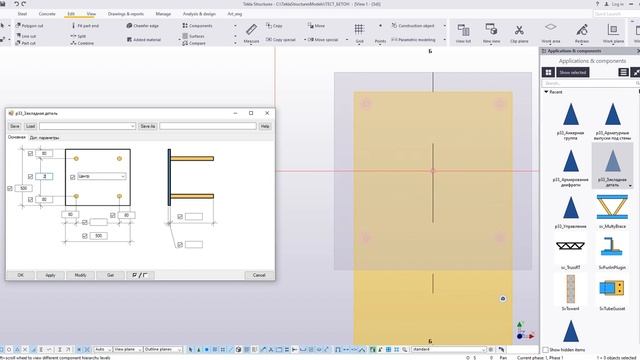The width and height of the screenshot is (640, 360).
Task: Select the Polygon cut tool
Action: (29, 26)
